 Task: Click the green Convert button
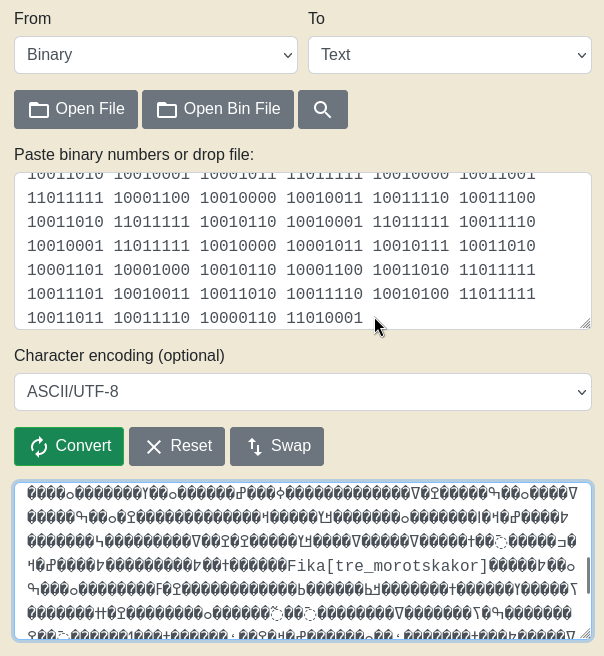pyautogui.click(x=69, y=446)
